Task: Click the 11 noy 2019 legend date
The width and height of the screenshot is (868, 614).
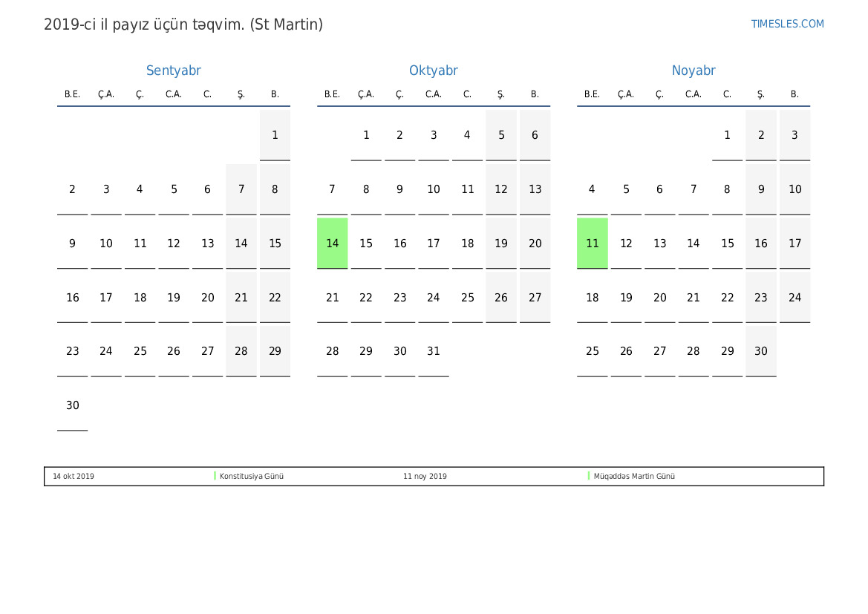Action: (x=425, y=477)
